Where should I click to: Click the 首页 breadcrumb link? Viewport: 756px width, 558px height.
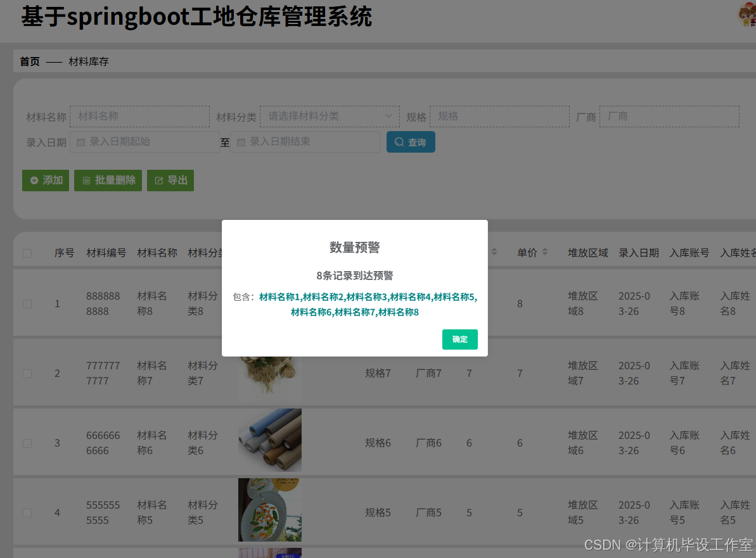(30, 61)
